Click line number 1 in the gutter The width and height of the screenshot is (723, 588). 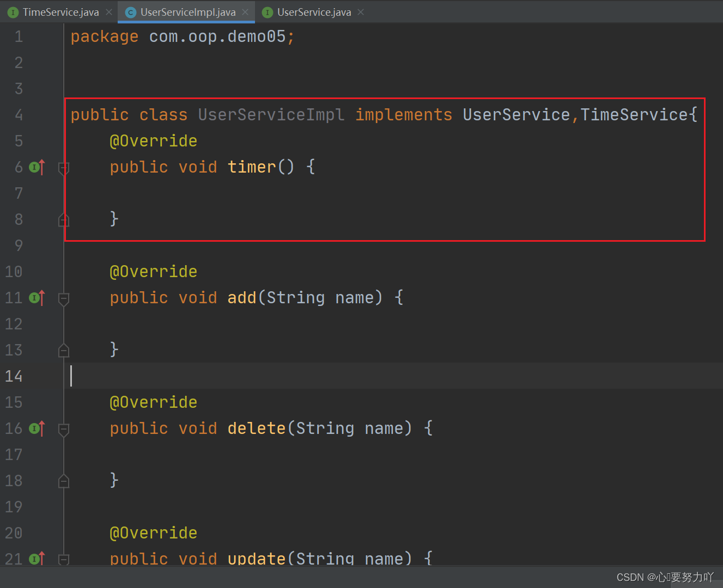(x=19, y=36)
